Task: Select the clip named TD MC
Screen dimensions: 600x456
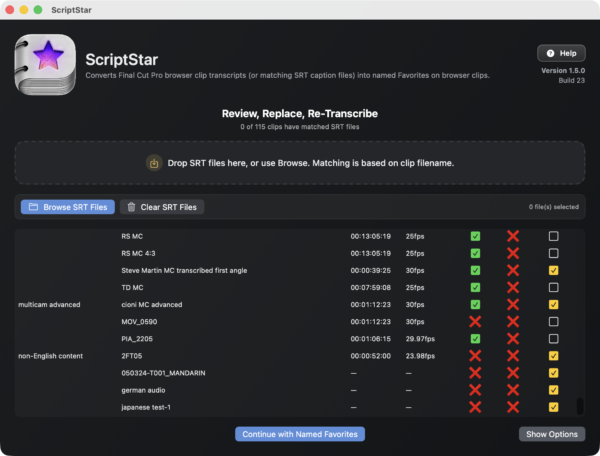Action: point(132,287)
